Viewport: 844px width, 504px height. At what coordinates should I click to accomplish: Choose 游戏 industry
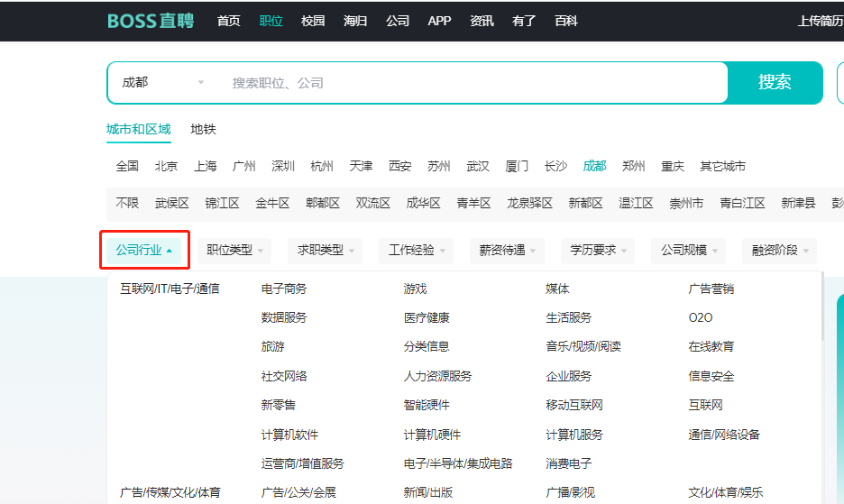415,289
